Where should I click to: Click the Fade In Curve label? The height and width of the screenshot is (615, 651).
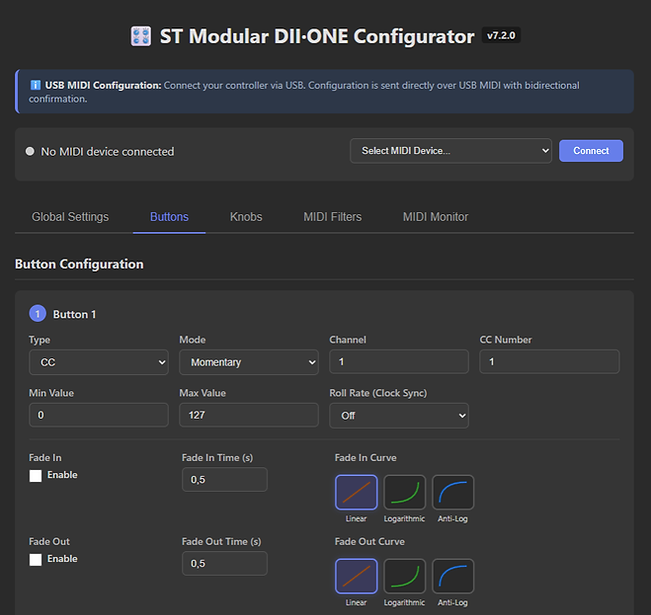[x=365, y=458]
